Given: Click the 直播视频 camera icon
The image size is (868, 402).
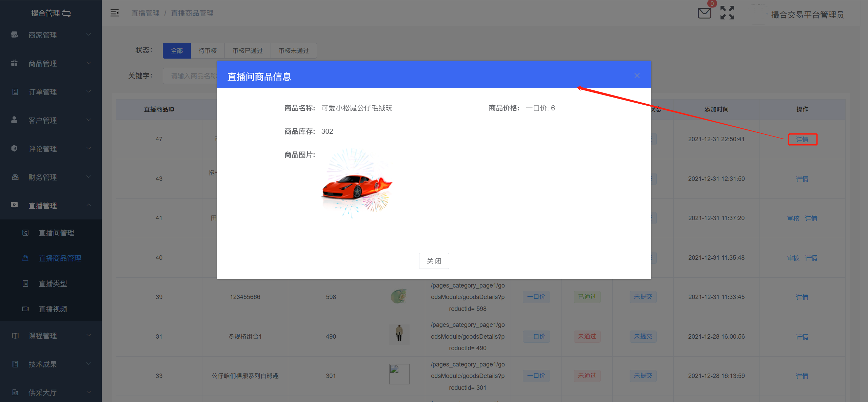Looking at the screenshot, I should pos(25,309).
